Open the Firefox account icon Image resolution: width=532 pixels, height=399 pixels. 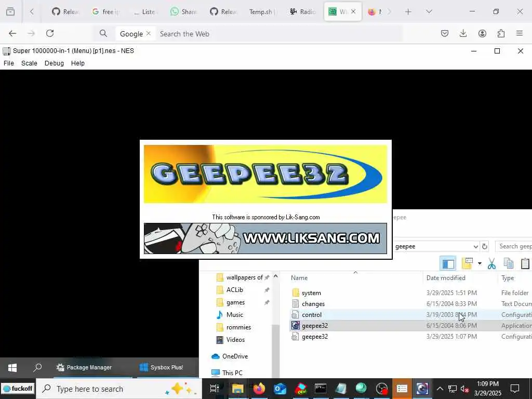pos(482,33)
